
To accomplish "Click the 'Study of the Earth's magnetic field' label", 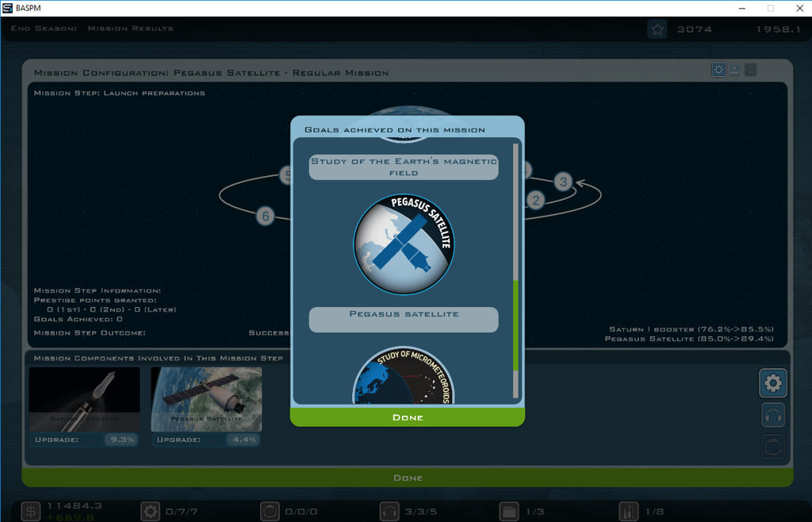I will click(404, 167).
